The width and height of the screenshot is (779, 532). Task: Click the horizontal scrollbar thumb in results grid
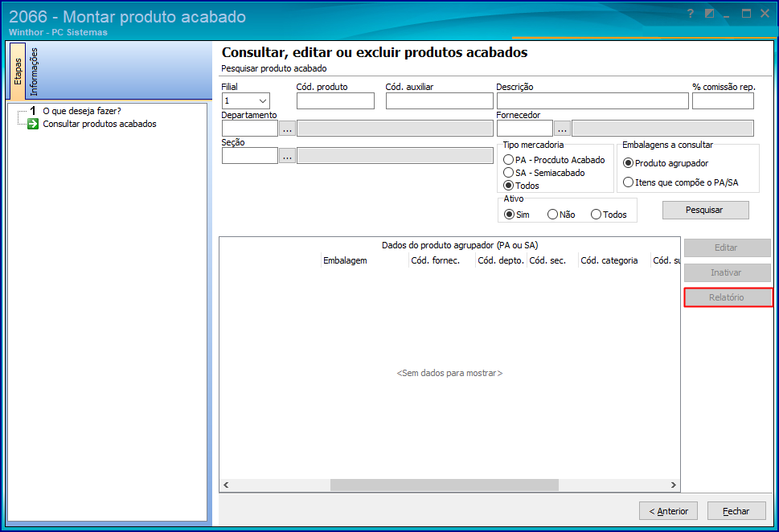[444, 485]
